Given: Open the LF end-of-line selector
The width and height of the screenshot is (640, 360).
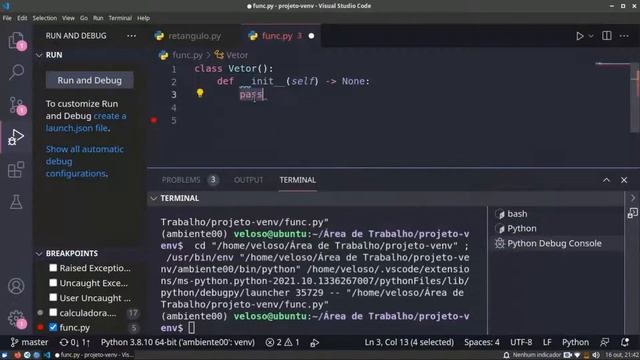Looking at the screenshot, I should 547,342.
